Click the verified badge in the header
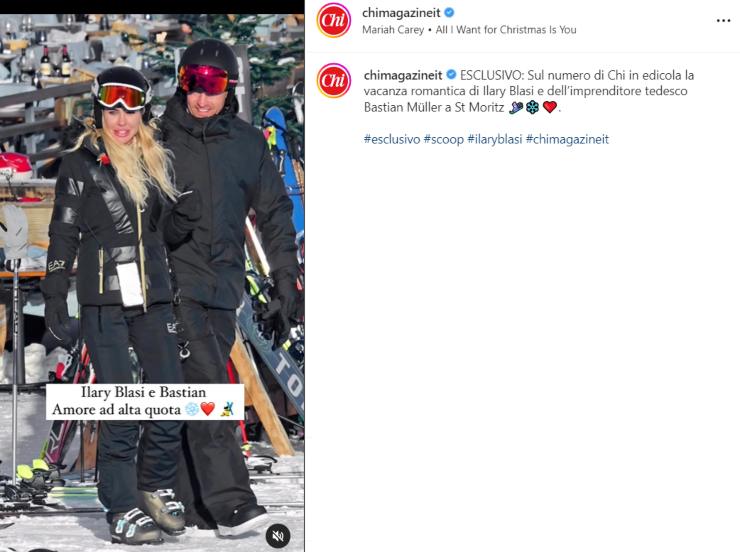The height and width of the screenshot is (552, 740). pos(449,12)
